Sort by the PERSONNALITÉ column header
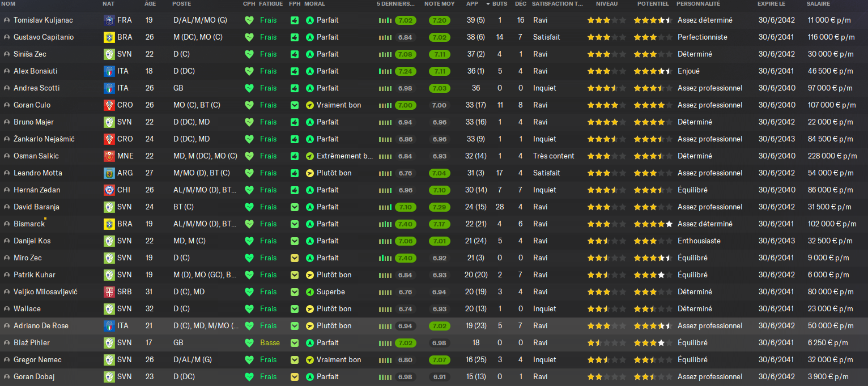Image resolution: width=868 pixels, height=386 pixels. click(x=699, y=4)
